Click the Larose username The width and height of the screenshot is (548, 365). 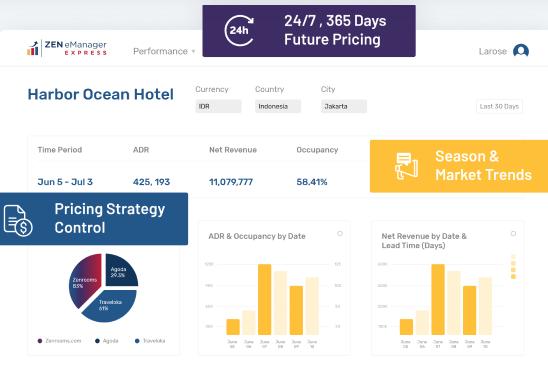[492, 51]
